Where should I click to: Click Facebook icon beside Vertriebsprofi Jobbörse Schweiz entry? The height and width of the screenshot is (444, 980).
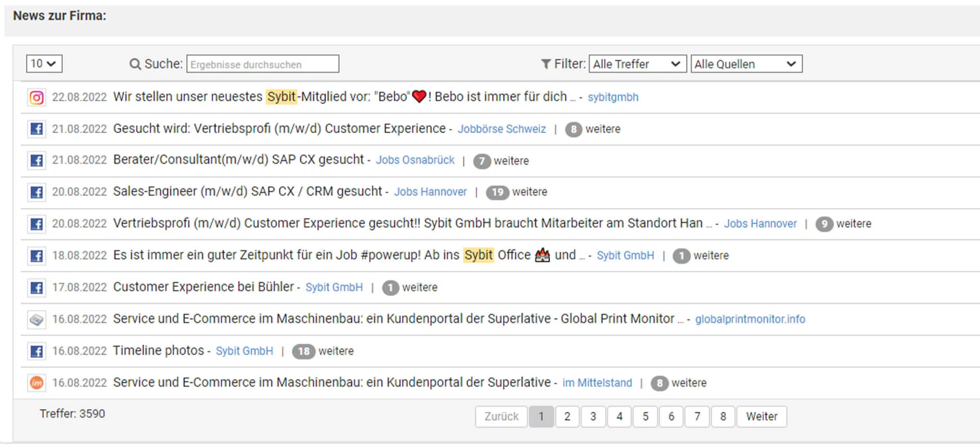coord(36,129)
